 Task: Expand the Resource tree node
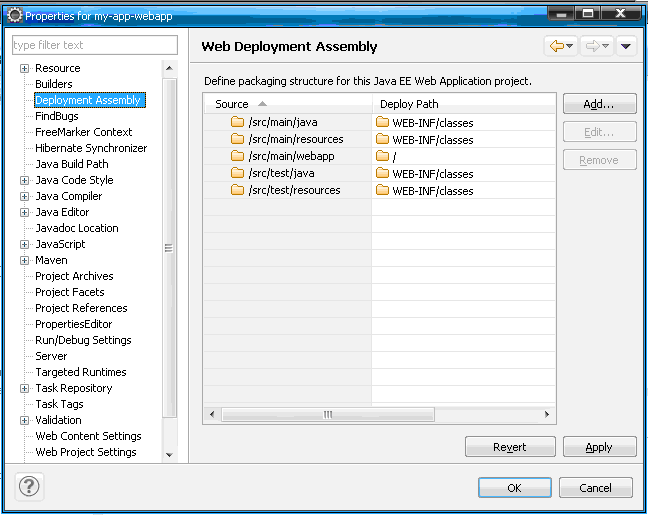[24, 68]
